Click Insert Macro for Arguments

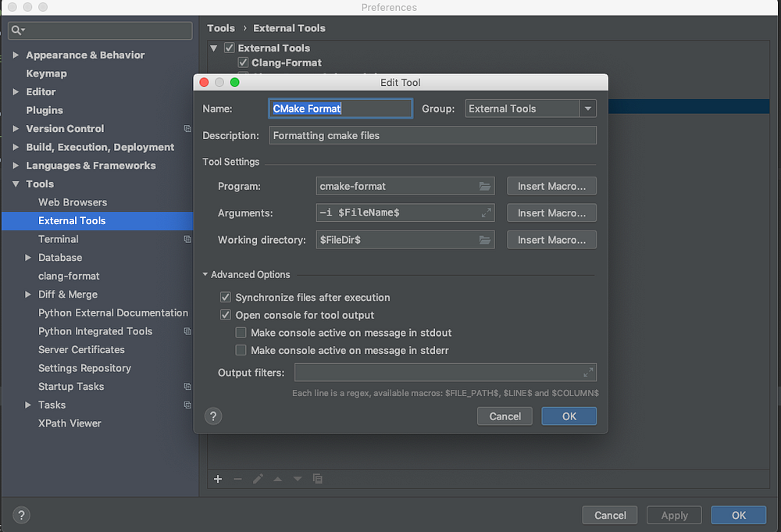tap(551, 213)
